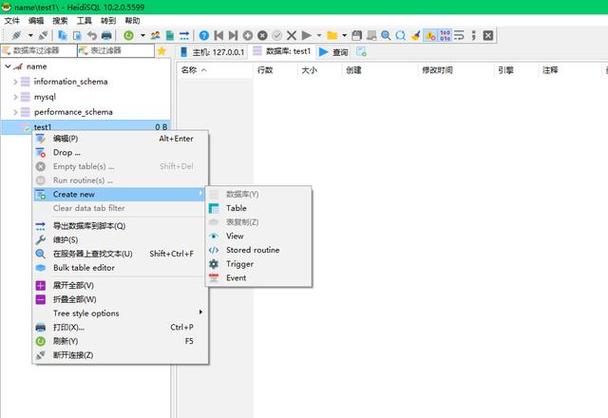The image size is (608, 418).
Task: Click the boxed X close toolbar icon
Action: click(488, 36)
